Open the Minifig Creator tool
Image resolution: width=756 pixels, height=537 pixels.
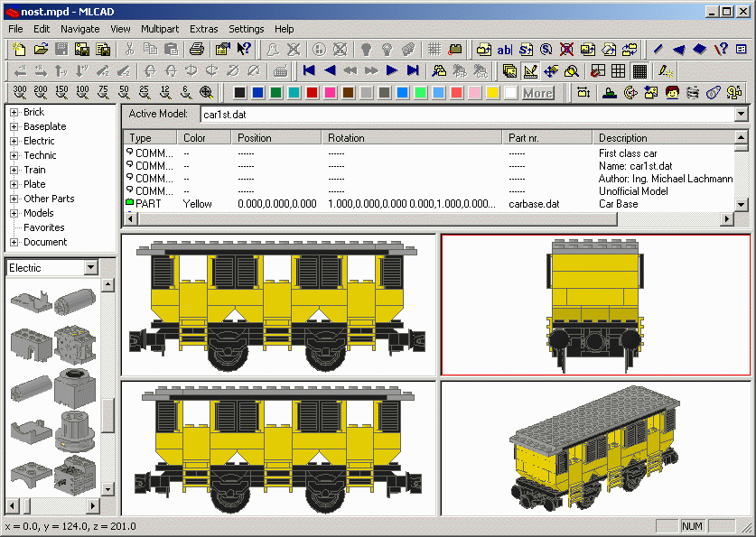click(672, 91)
